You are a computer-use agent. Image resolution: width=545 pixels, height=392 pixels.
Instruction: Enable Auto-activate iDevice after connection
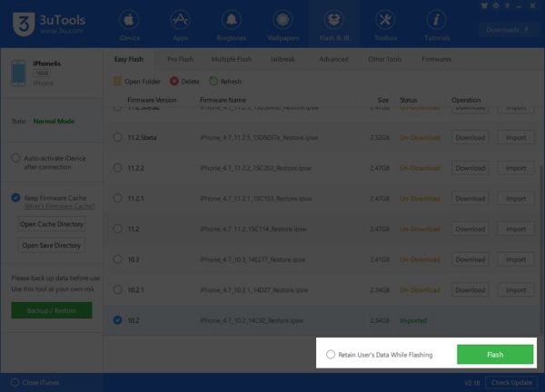[16, 157]
